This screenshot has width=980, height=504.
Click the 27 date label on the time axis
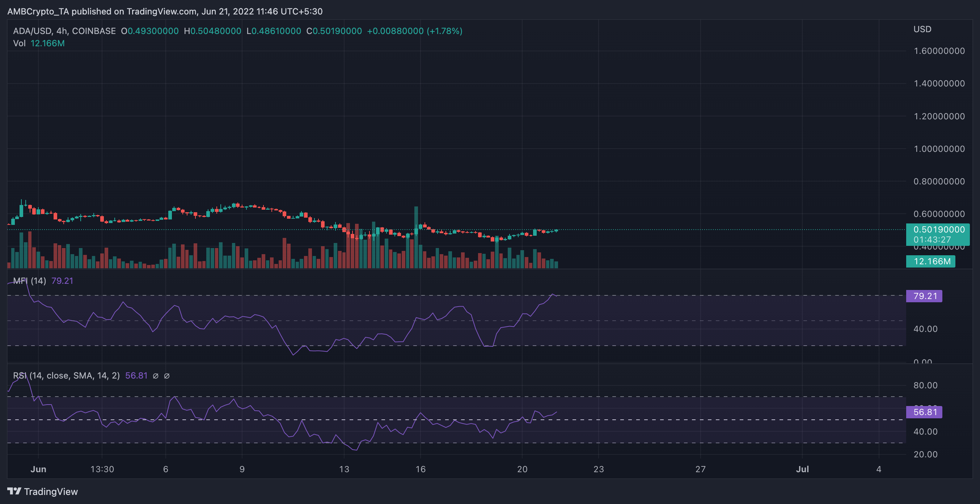point(700,469)
